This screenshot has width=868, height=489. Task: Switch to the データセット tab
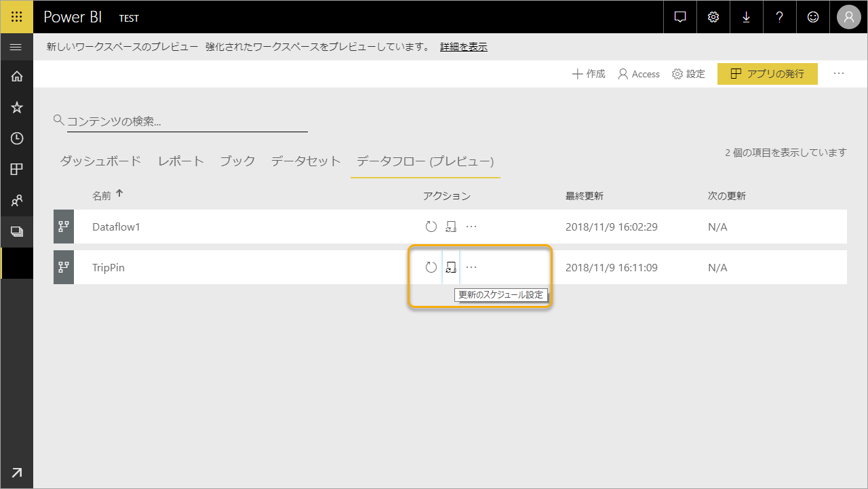point(305,161)
